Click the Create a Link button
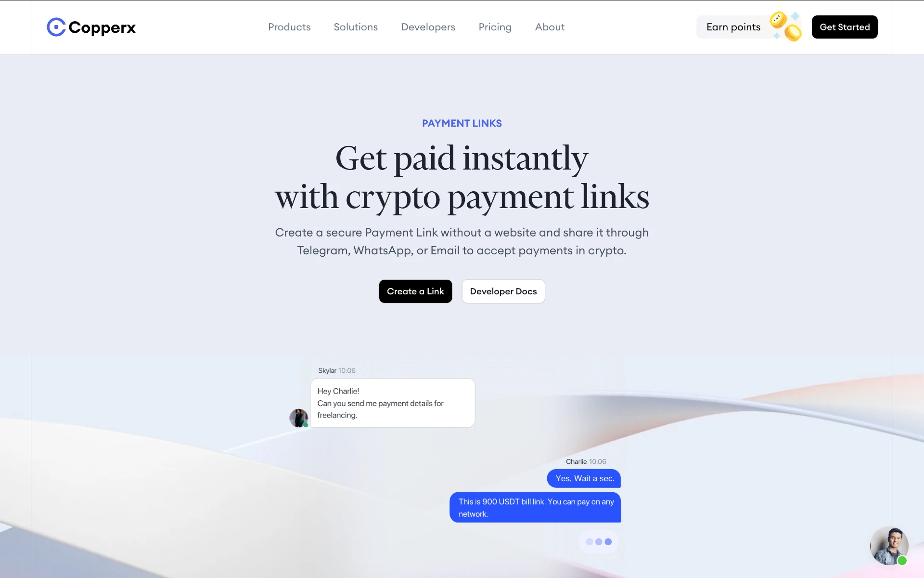 (x=415, y=291)
